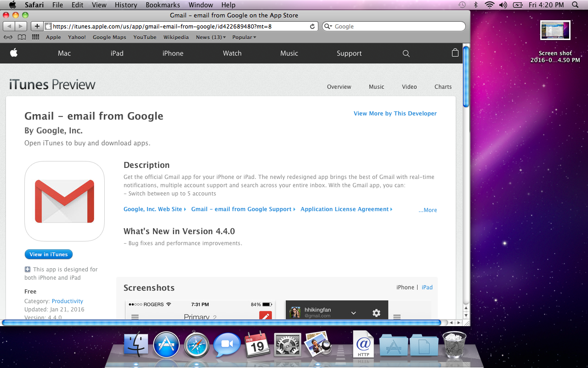
Task: Switch to iPhone screenshots tab
Action: pos(405,287)
